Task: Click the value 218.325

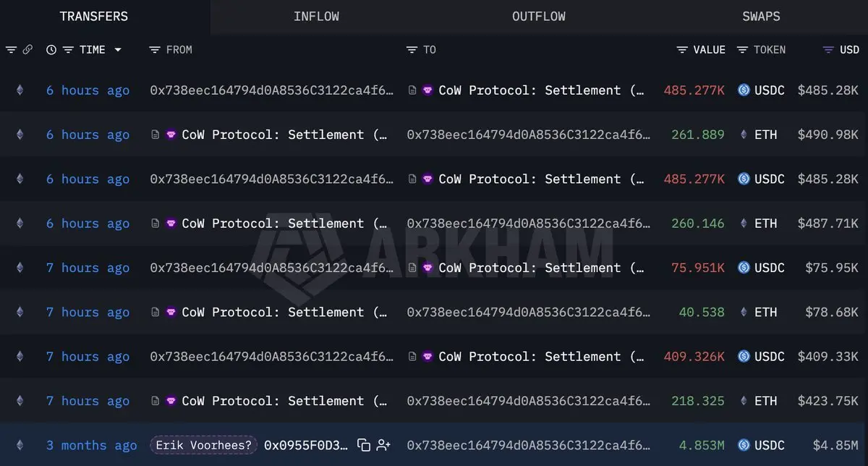Action: point(697,401)
